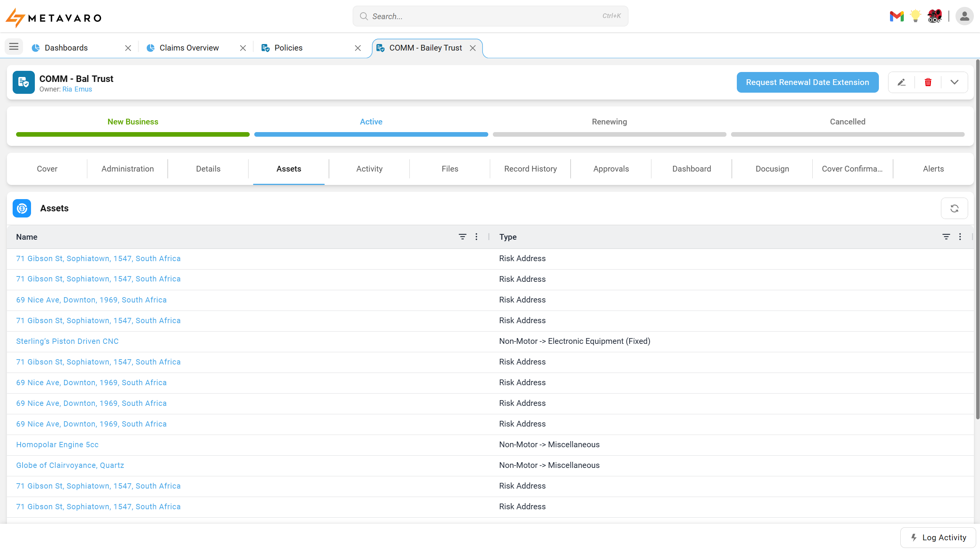The width and height of the screenshot is (980, 551).
Task: Open filter for Name column
Action: point(462,237)
